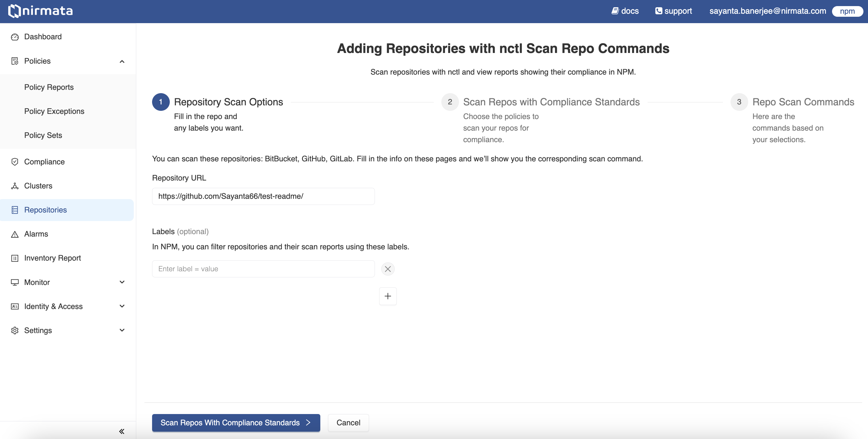
Task: Click Scan Repos With Compliance Standards button
Action: [x=236, y=423]
